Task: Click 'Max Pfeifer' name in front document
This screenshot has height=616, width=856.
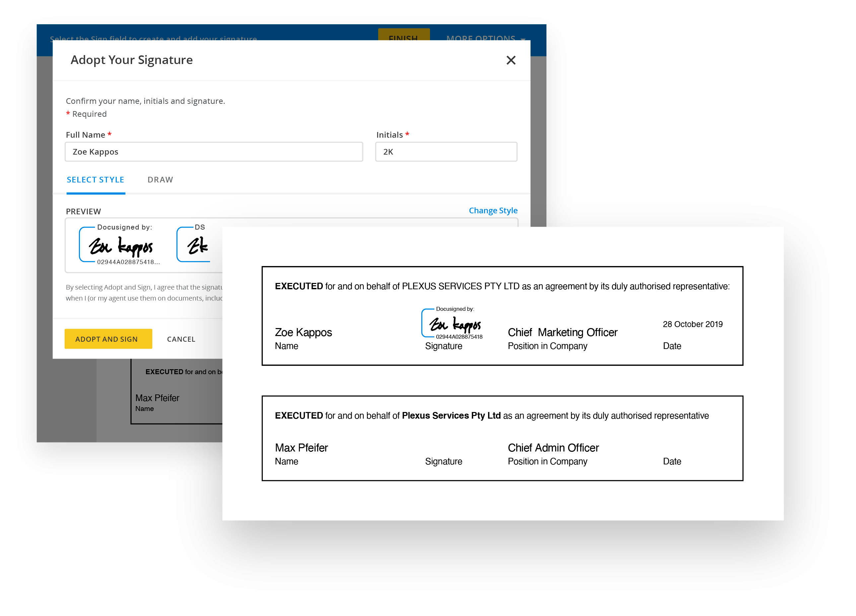Action: 301,448
